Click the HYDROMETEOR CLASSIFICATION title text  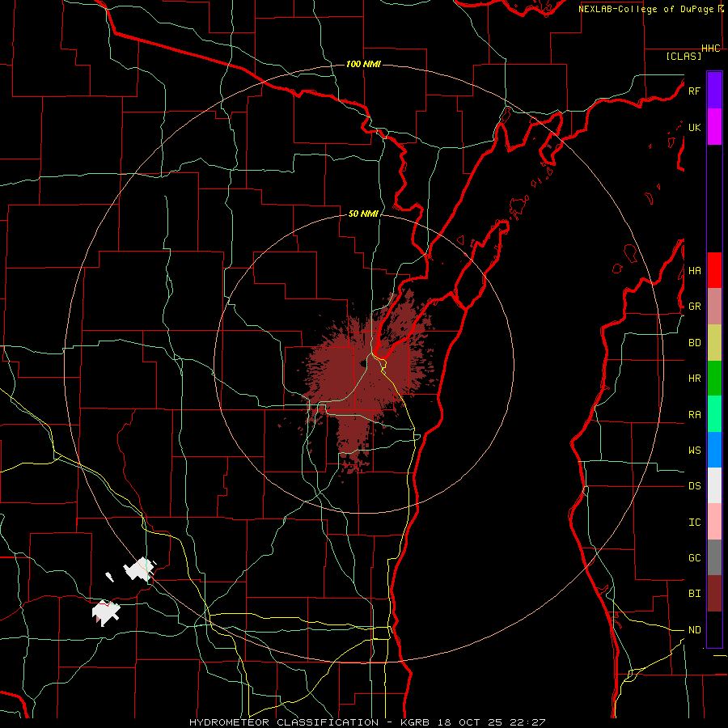tap(284, 722)
